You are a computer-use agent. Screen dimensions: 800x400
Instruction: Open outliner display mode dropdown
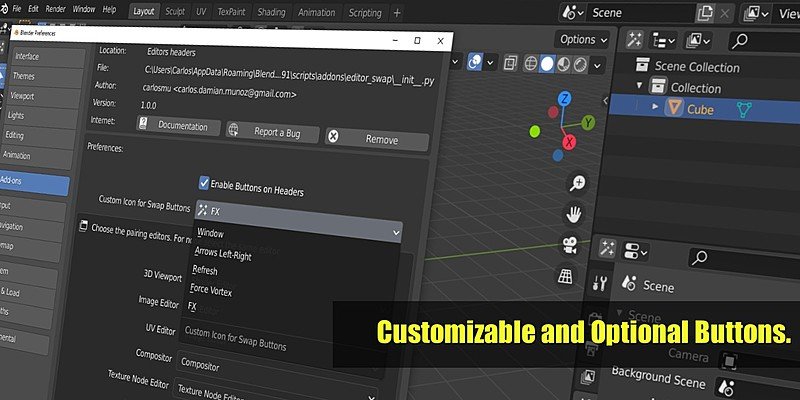pos(664,40)
